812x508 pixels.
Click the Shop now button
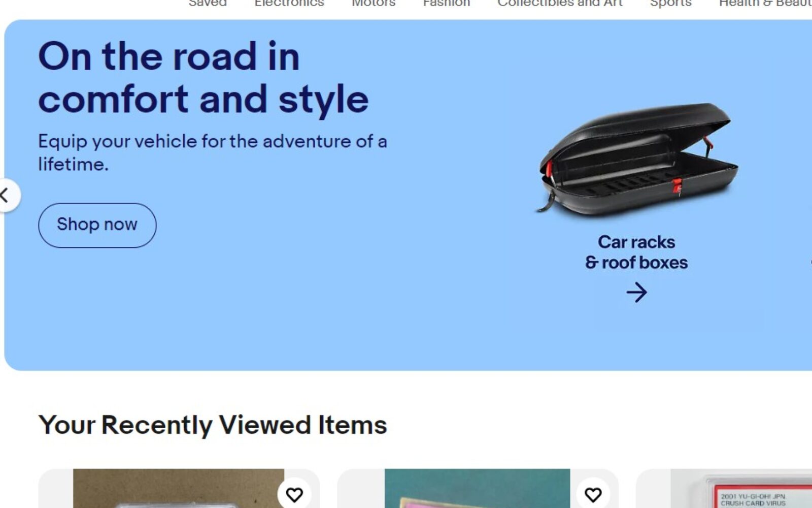tap(97, 225)
